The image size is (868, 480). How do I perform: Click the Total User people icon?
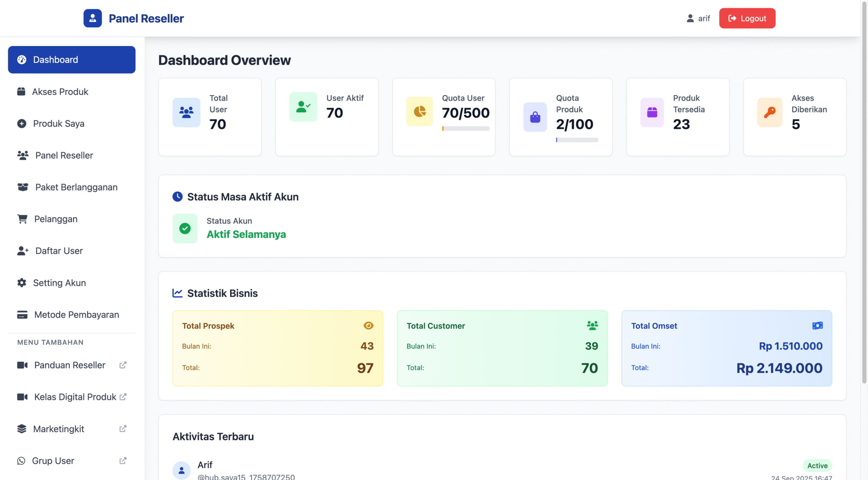click(x=186, y=112)
